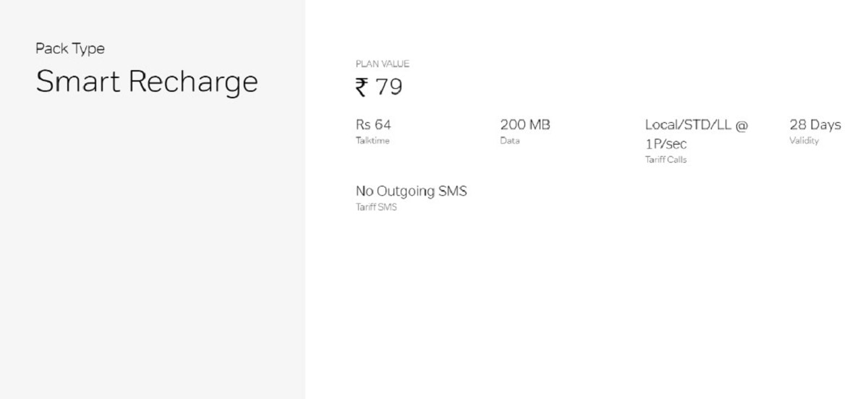
Task: Select the Pack Type label
Action: coord(70,49)
